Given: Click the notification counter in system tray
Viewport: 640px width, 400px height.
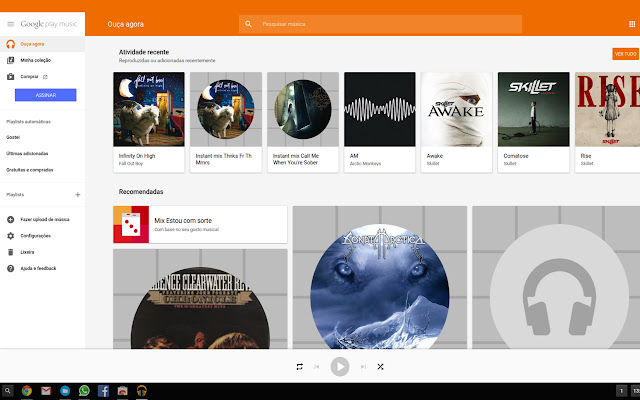Looking at the screenshot, I should 622,391.
